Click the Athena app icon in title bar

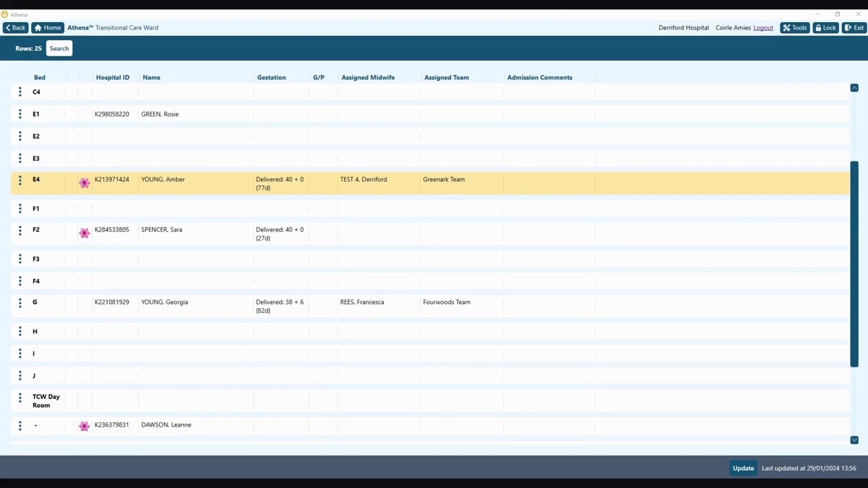(5, 14)
